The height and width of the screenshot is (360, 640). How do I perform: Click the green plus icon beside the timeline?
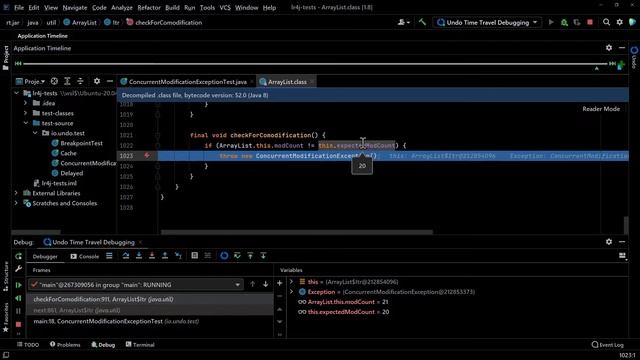(621, 65)
